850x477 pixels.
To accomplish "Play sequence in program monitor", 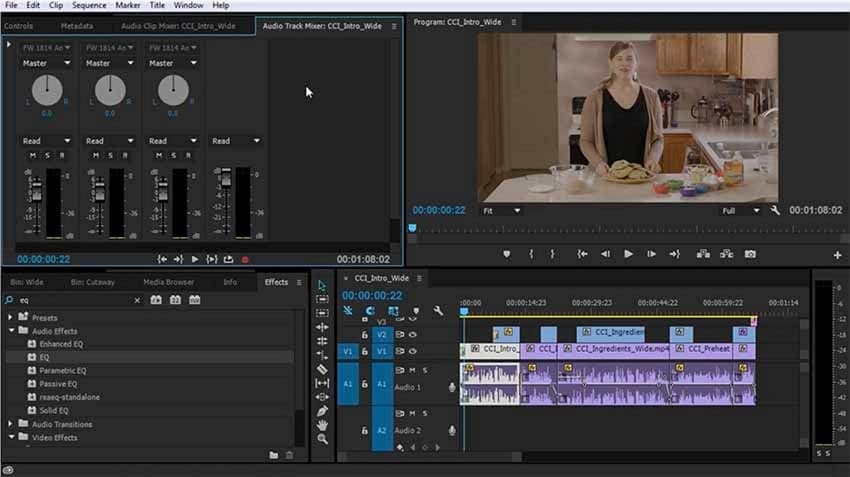I will pyautogui.click(x=628, y=254).
